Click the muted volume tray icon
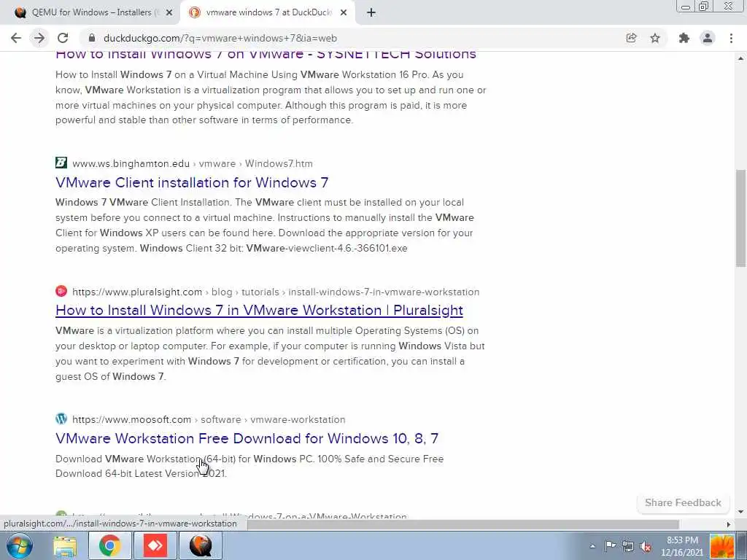747x560 pixels. pos(646,546)
